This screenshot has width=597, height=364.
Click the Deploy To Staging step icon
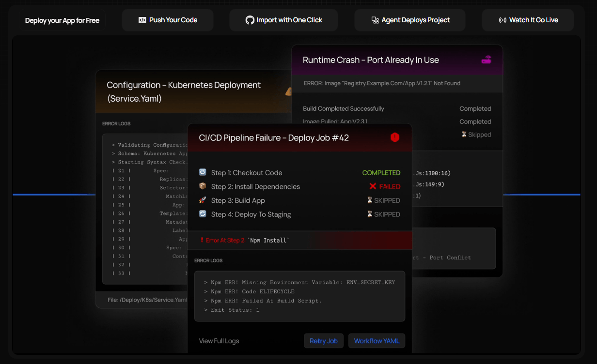coord(203,214)
